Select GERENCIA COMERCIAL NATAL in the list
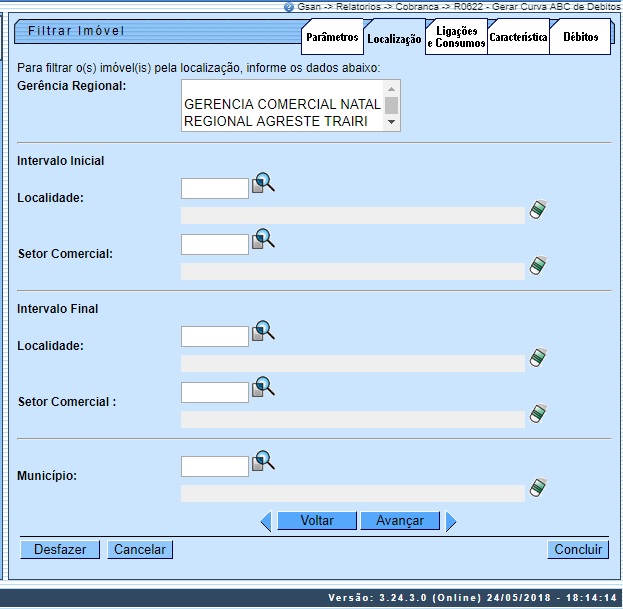Screen dimensions: 623x609 point(282,104)
